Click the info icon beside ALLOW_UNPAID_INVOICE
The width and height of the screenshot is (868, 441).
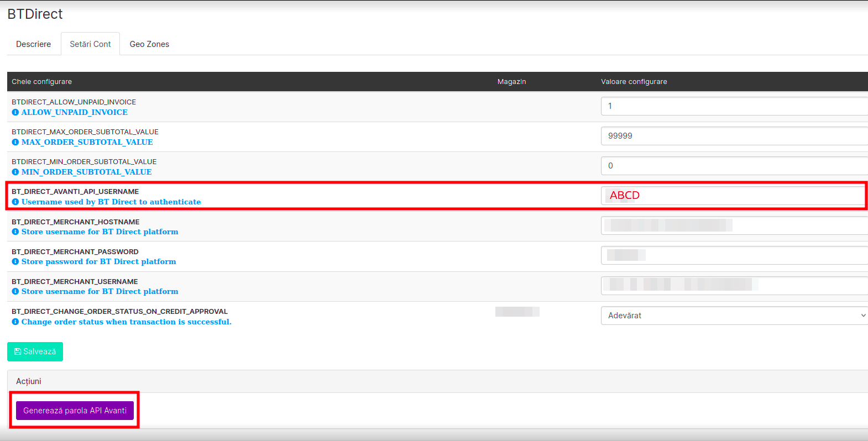pos(15,112)
